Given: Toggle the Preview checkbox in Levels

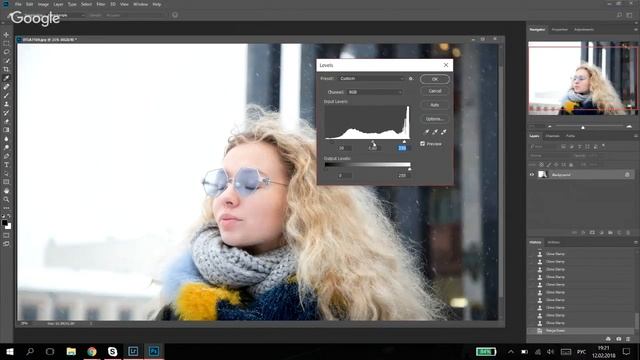Looking at the screenshot, I should click(x=422, y=144).
